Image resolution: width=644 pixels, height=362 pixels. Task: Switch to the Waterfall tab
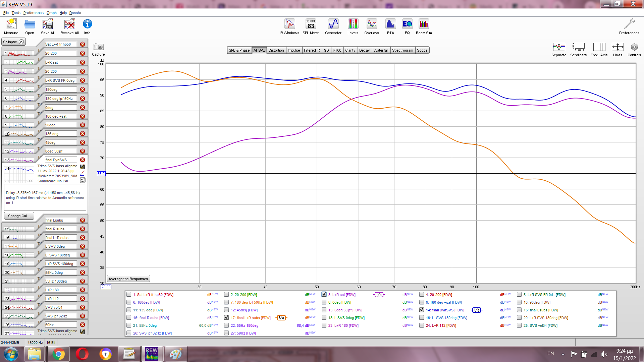coord(381,50)
